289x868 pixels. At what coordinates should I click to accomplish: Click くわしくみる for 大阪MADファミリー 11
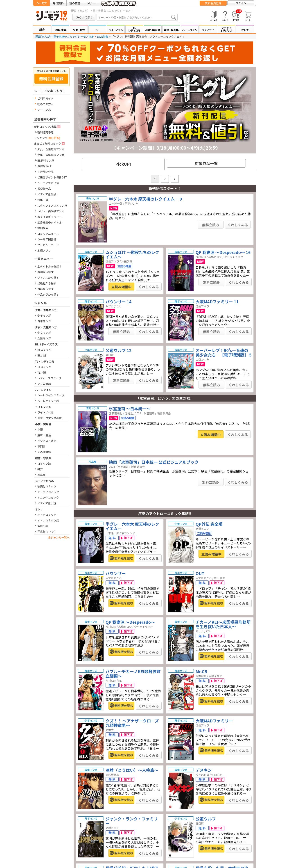tap(239, 331)
